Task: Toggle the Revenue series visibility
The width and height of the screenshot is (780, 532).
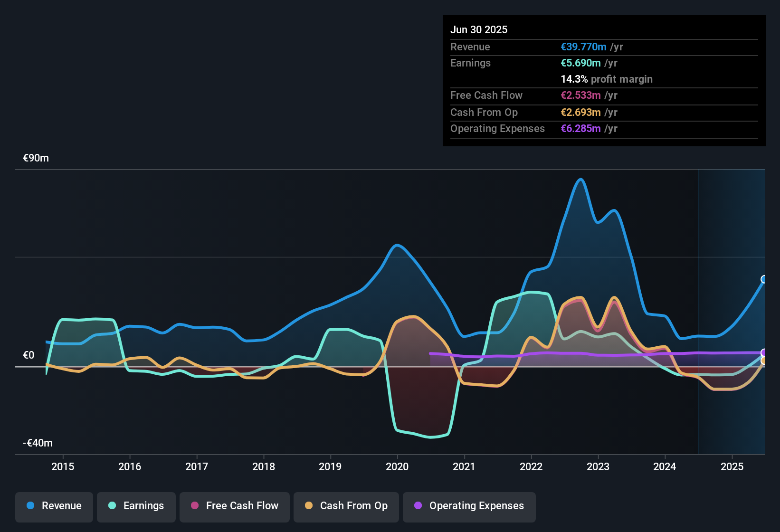Action: [x=54, y=506]
